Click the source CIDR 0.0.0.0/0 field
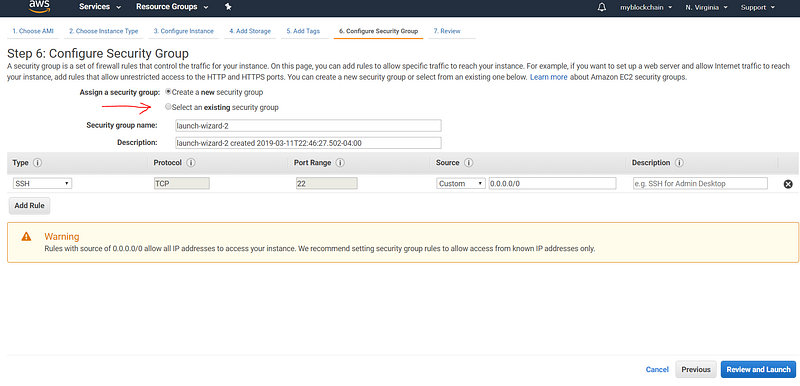The width and height of the screenshot is (800, 386). [552, 184]
